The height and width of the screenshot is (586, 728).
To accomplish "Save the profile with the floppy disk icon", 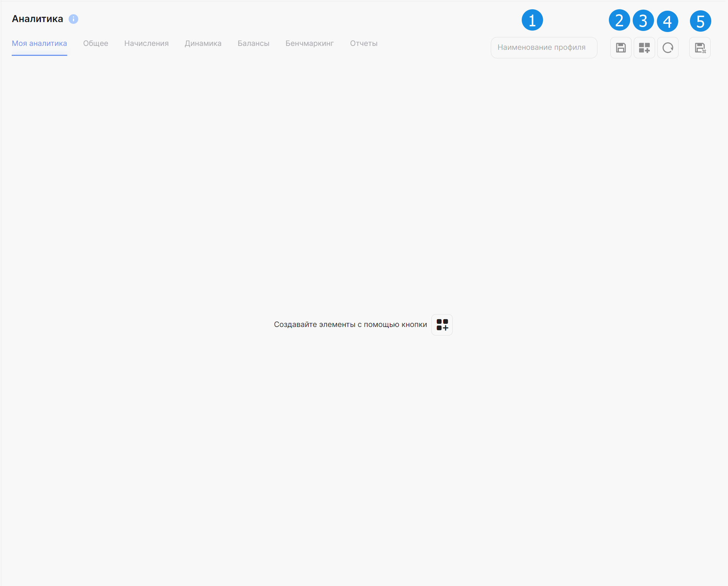I will click(621, 48).
